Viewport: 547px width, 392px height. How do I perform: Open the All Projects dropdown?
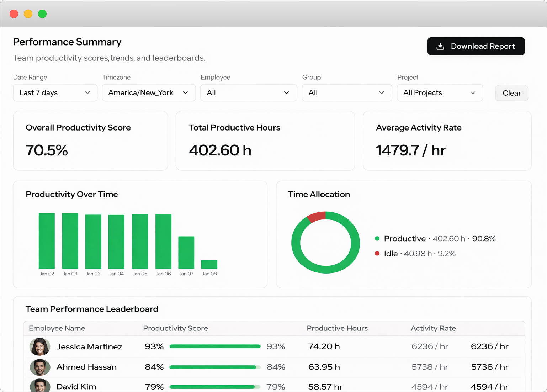(x=440, y=93)
